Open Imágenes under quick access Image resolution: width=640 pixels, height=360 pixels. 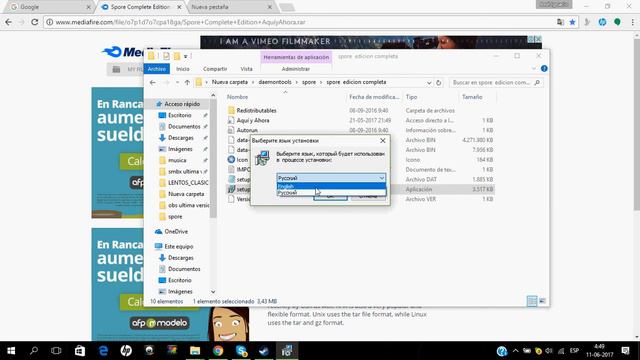tap(180, 149)
